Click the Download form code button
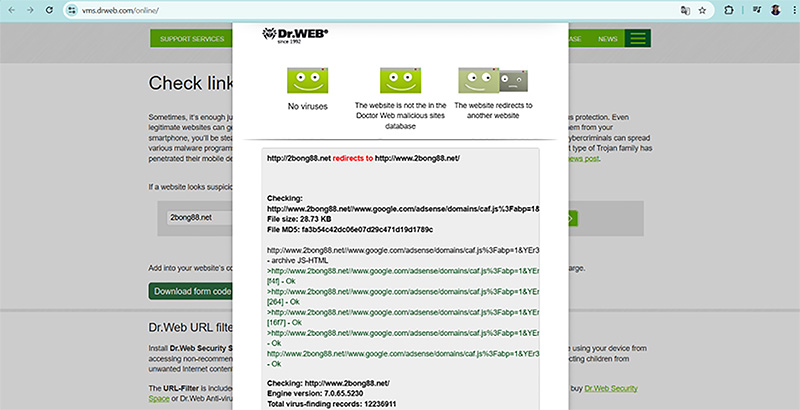This screenshot has width=800, height=410. point(191,291)
